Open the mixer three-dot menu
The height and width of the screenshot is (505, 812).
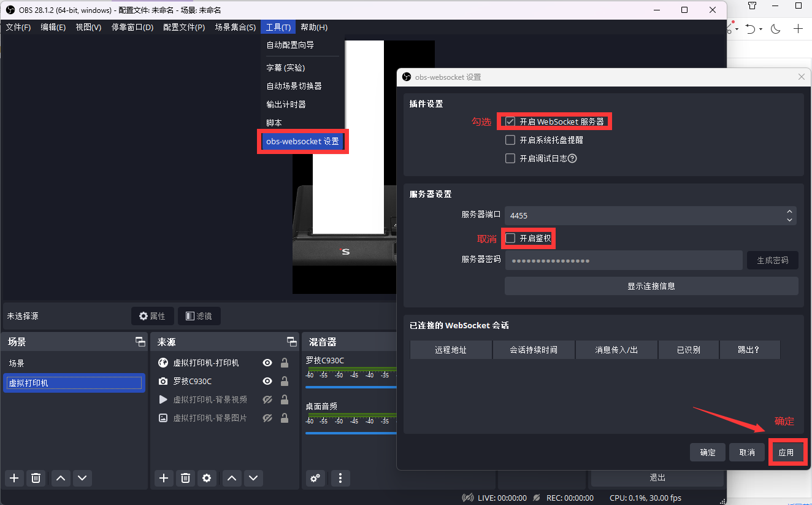point(340,478)
